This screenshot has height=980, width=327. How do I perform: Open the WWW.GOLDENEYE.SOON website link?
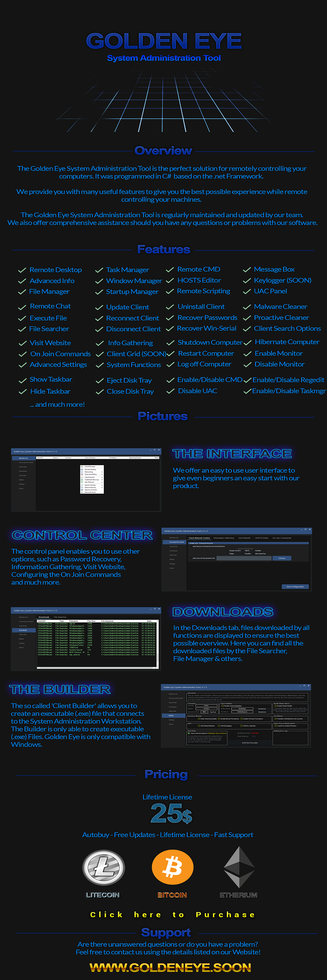point(170,968)
